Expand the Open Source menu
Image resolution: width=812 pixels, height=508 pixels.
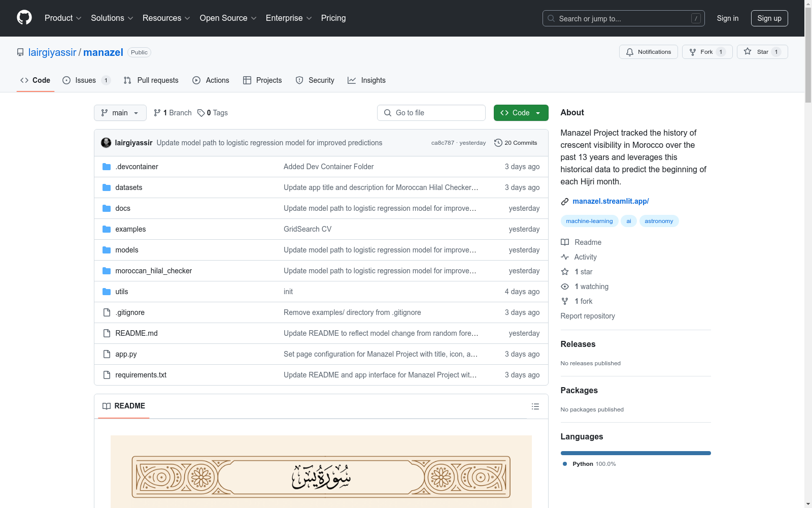pyautogui.click(x=228, y=18)
